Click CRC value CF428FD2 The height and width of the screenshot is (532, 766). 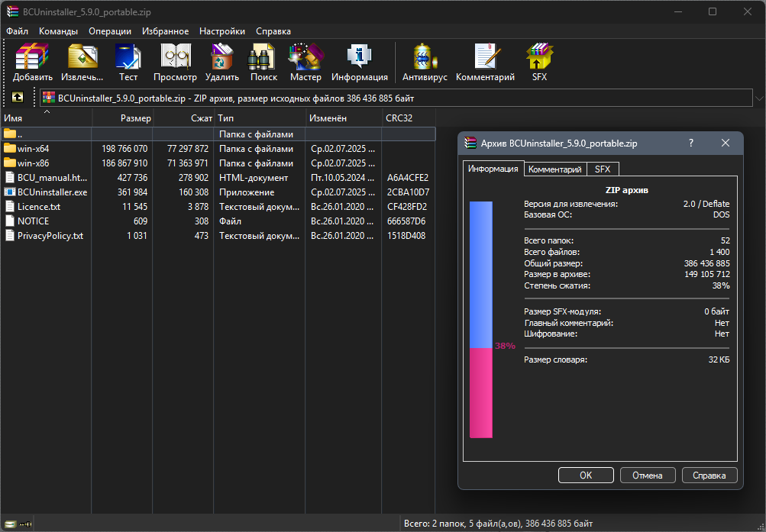coord(407,206)
